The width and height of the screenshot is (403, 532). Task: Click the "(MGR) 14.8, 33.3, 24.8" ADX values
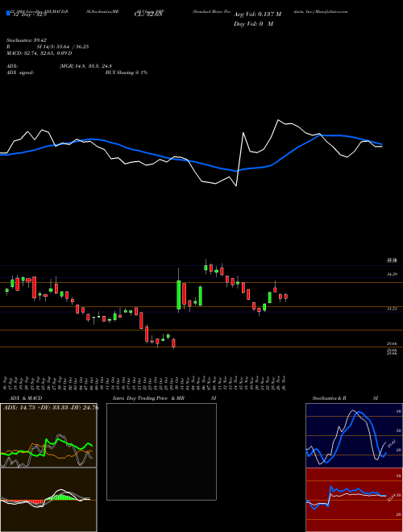[85, 66]
